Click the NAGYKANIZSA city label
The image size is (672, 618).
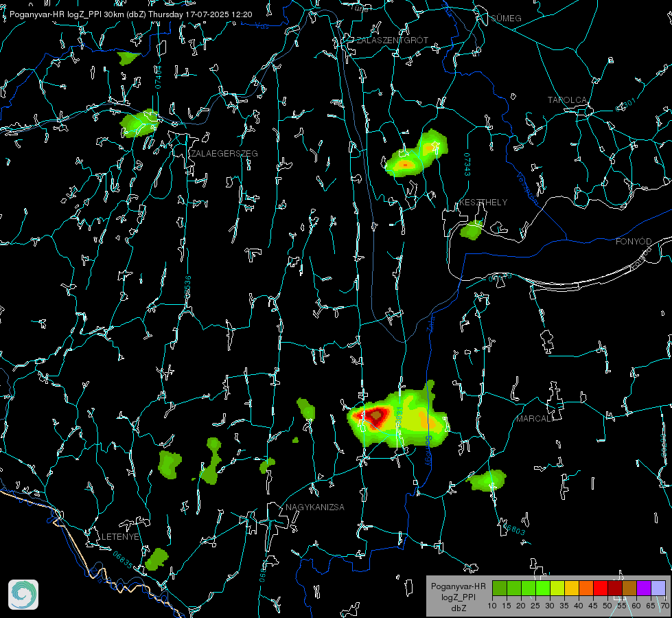tap(315, 507)
